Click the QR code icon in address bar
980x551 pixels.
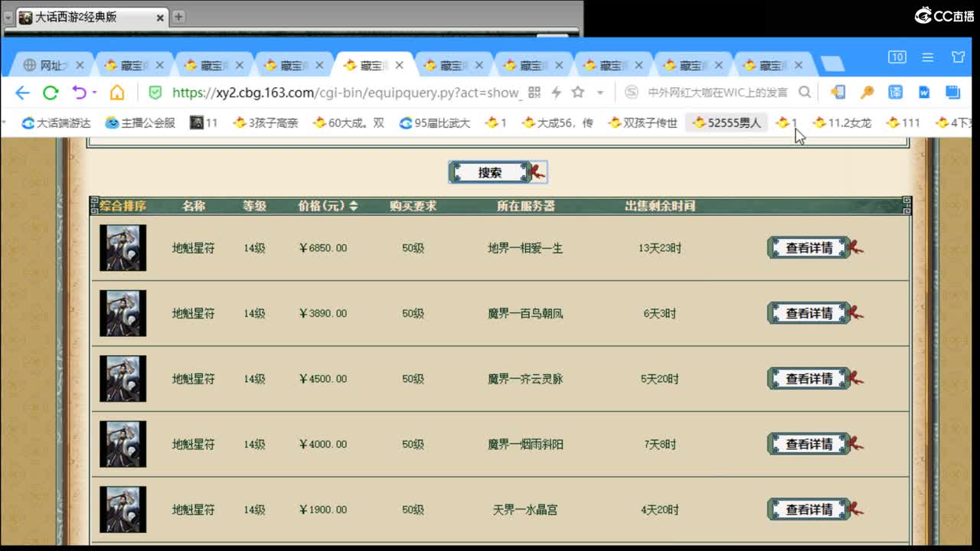pos(534,93)
